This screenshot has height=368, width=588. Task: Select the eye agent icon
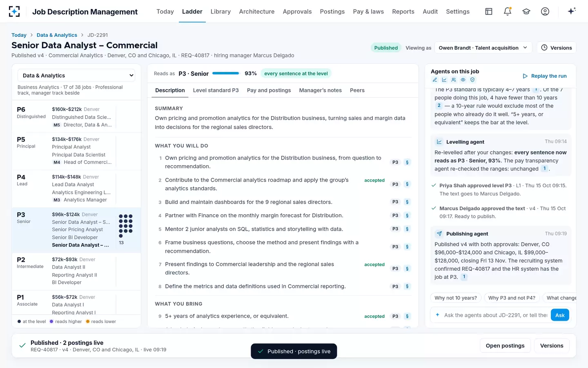[x=463, y=80]
